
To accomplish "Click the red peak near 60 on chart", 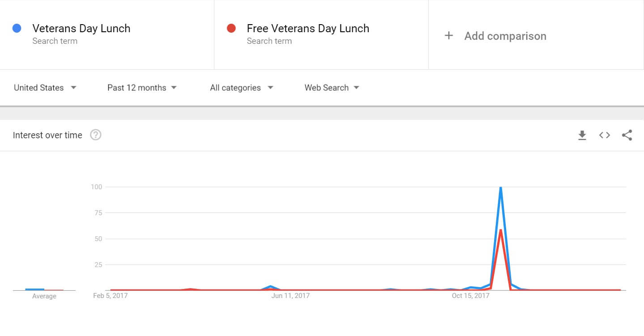I will click(x=500, y=230).
